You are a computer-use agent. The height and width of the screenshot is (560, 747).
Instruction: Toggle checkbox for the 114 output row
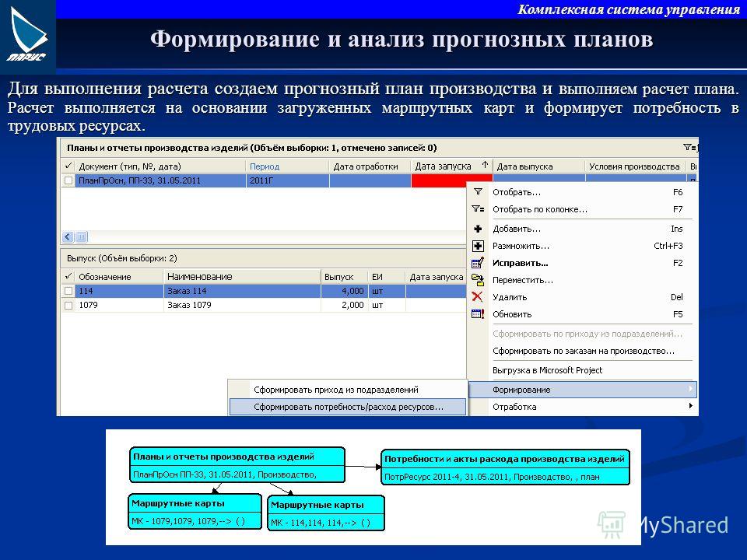(68, 291)
